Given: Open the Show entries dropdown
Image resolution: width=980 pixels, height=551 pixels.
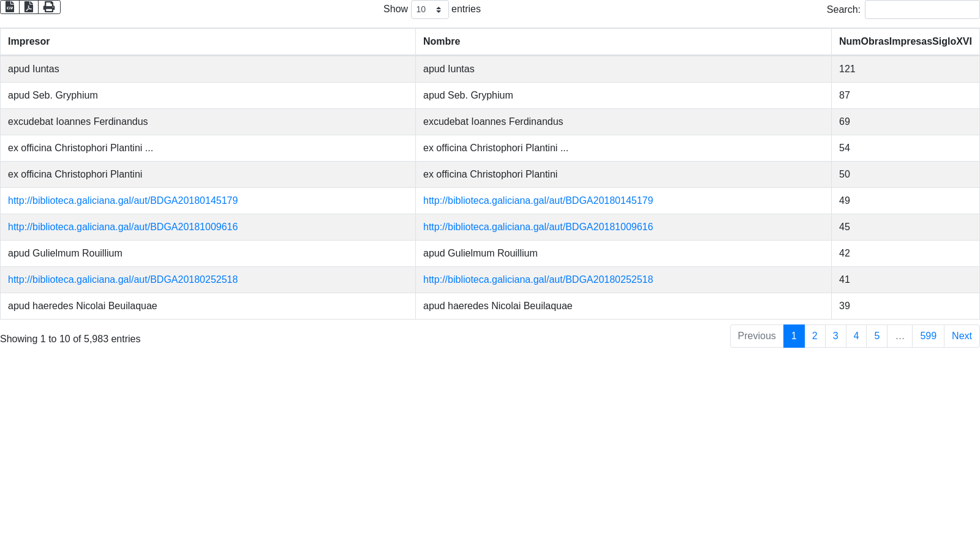Looking at the screenshot, I should click(429, 10).
